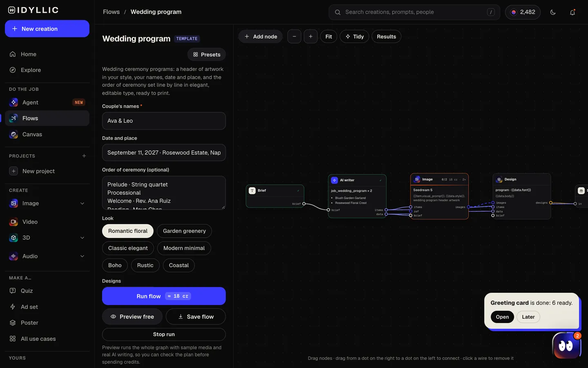Screen dimensions: 588x368
Task: Zoom in the canvas with plus button
Action: (x=311, y=36)
